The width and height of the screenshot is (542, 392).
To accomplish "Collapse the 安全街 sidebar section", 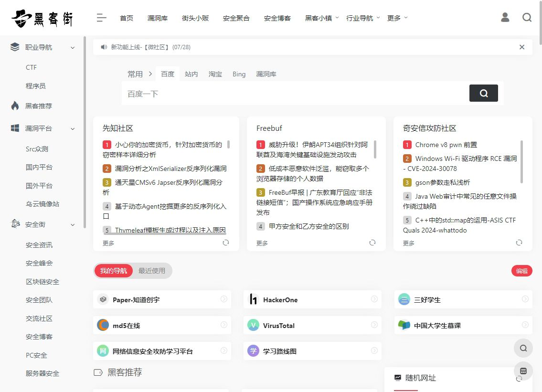I will tap(73, 225).
